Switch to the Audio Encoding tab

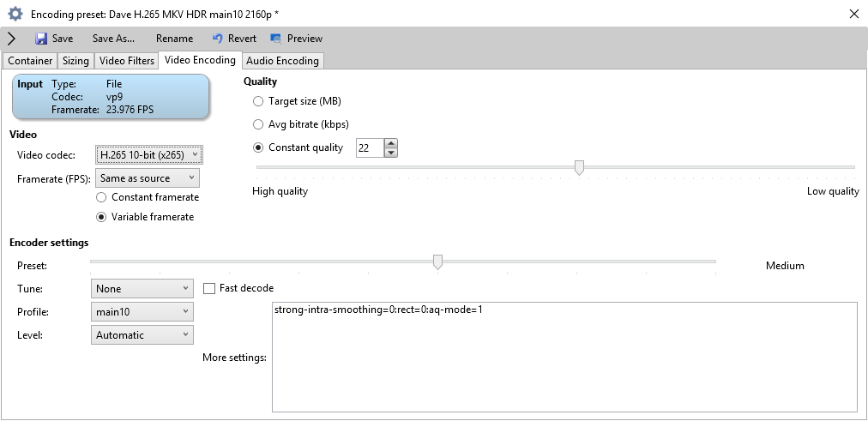coord(282,61)
